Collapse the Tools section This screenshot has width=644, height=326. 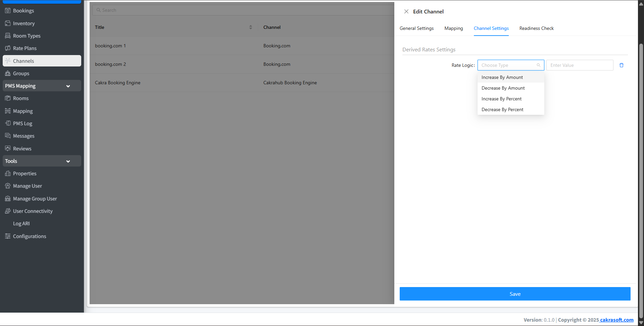pyautogui.click(x=68, y=161)
